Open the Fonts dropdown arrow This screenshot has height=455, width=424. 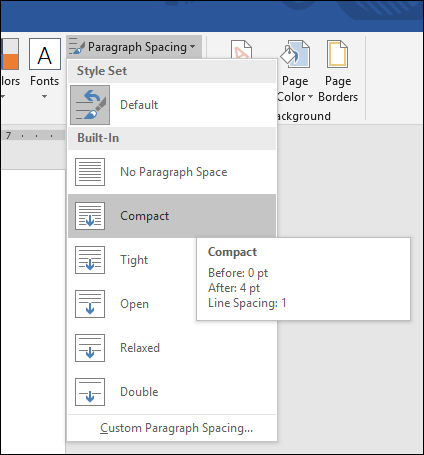[44, 97]
